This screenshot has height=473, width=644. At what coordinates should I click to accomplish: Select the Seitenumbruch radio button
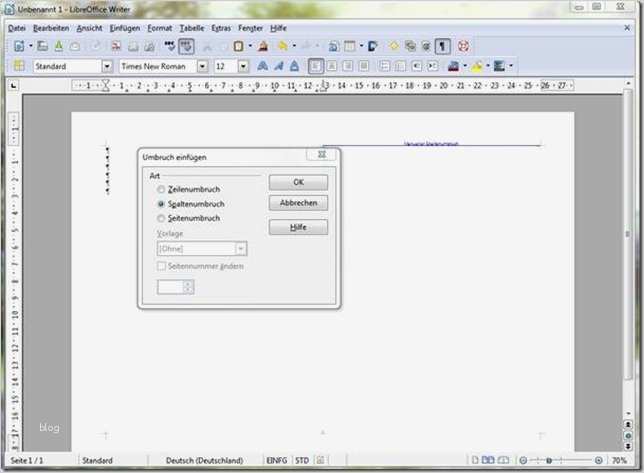pos(161,218)
